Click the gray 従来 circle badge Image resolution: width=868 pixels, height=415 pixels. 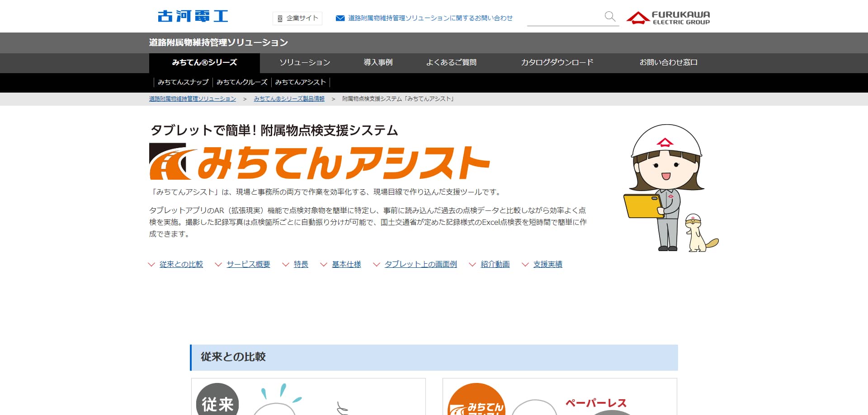click(217, 399)
